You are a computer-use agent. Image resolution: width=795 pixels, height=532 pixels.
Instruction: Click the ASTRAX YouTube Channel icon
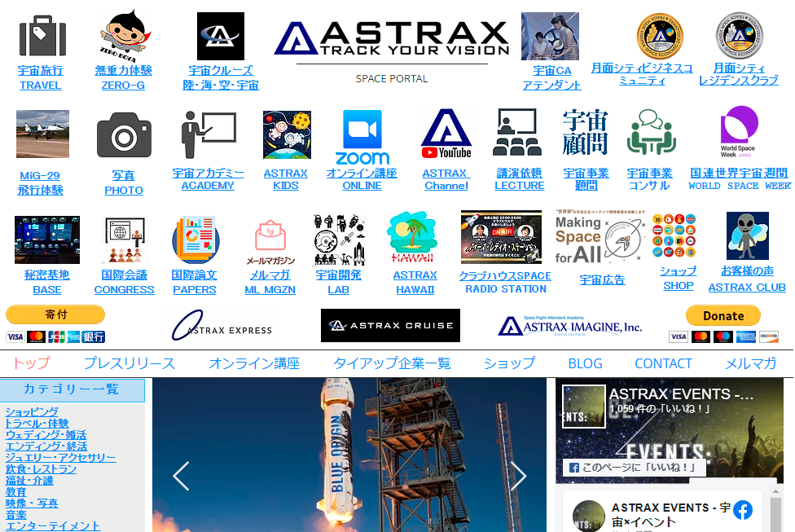pos(446,134)
